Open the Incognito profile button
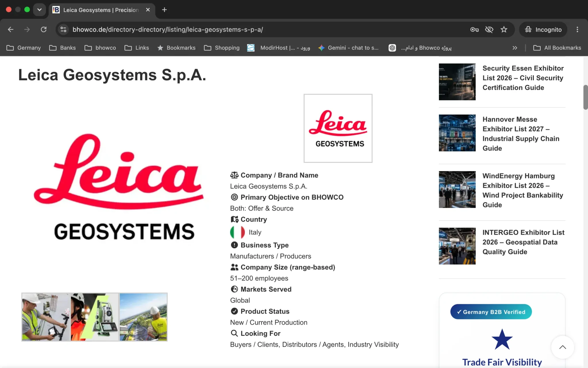Screen dimensions: 588x368 pyautogui.click(x=543, y=29)
